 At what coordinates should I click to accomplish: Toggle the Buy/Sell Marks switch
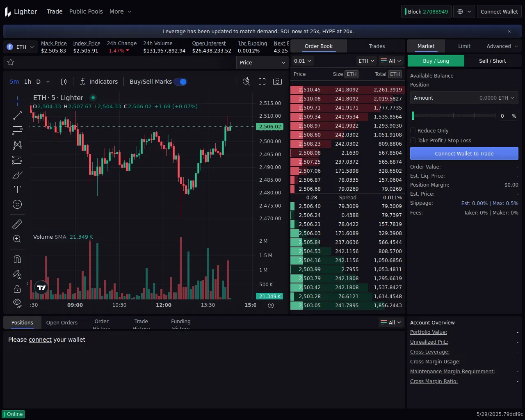180,82
